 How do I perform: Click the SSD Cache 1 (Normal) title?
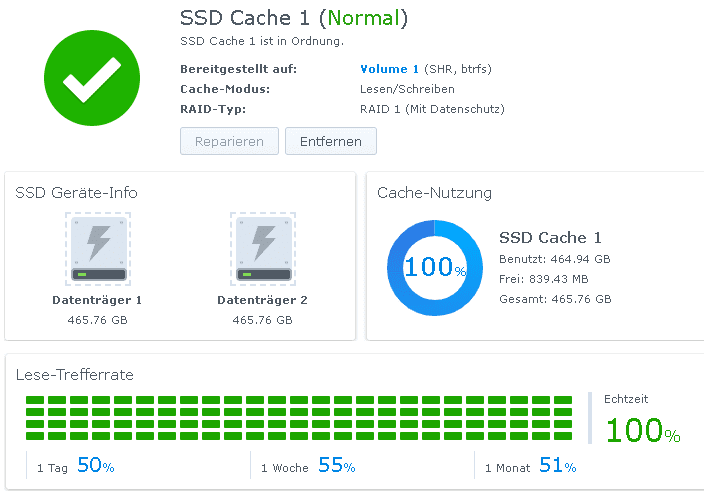[x=293, y=18]
